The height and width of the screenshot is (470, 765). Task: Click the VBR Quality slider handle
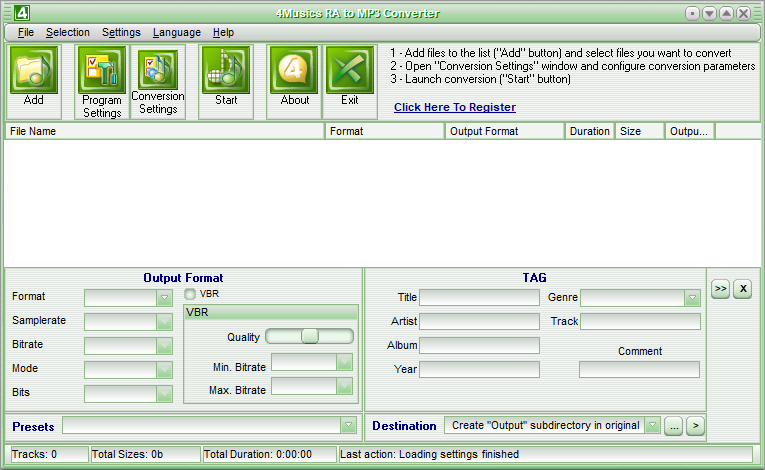[310, 336]
